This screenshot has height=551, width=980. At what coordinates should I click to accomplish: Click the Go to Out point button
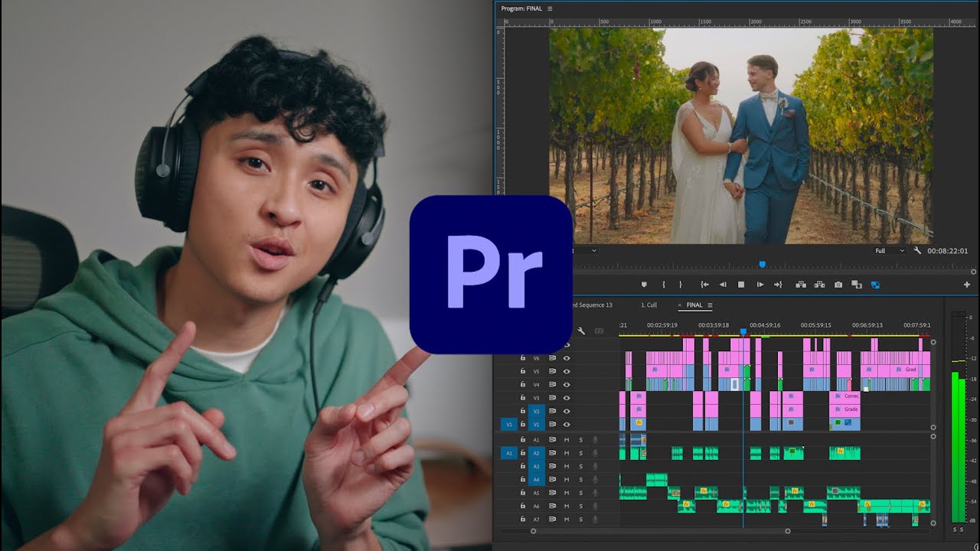click(x=778, y=285)
